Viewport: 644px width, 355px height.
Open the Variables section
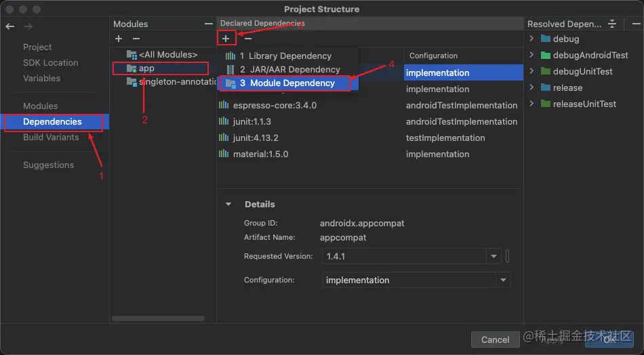[41, 78]
